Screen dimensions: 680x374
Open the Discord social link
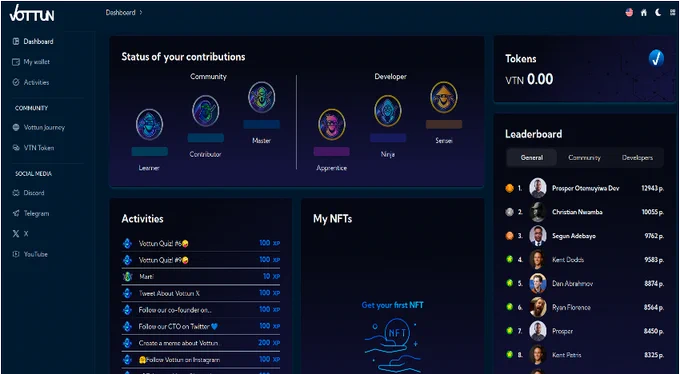tap(29, 193)
